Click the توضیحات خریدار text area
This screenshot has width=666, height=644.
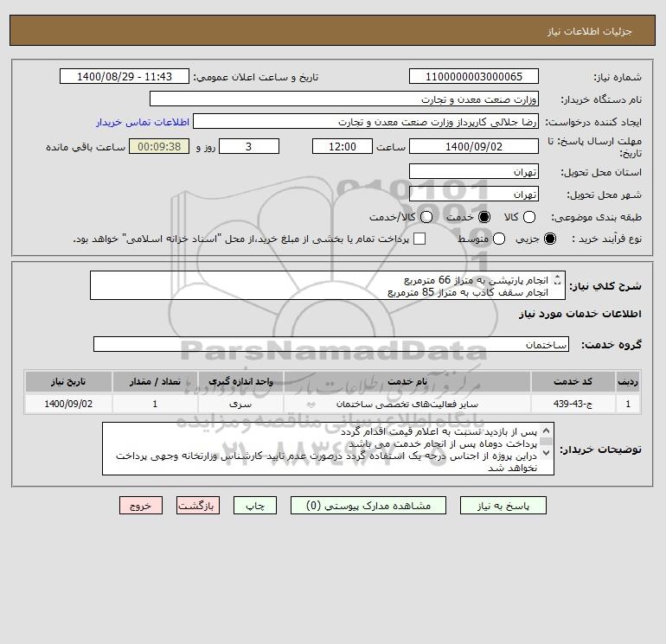[328, 449]
